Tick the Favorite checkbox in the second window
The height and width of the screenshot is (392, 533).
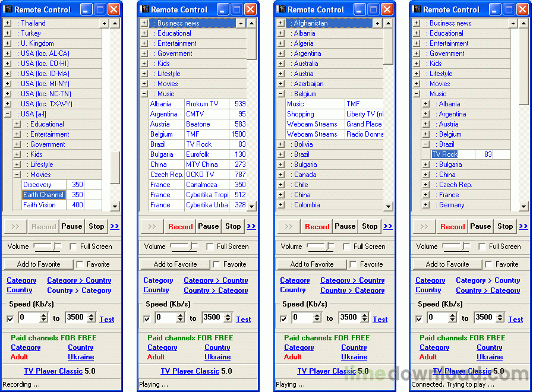[216, 264]
